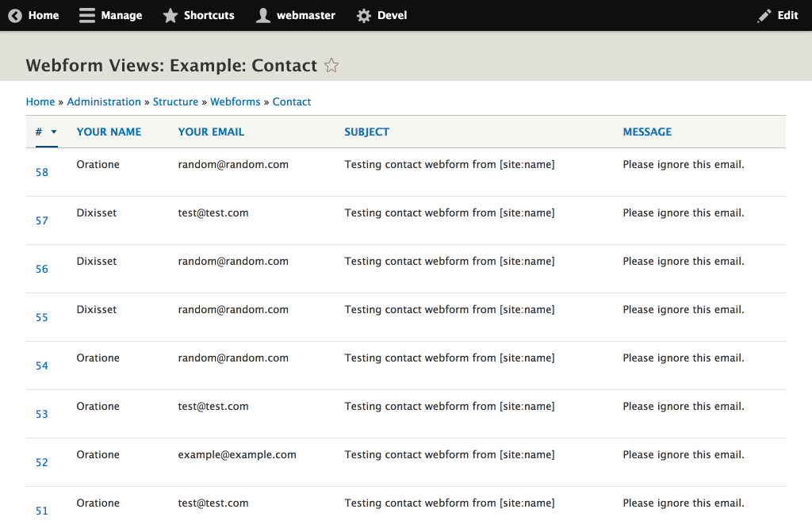Click the Edit pencil icon

[x=764, y=16]
